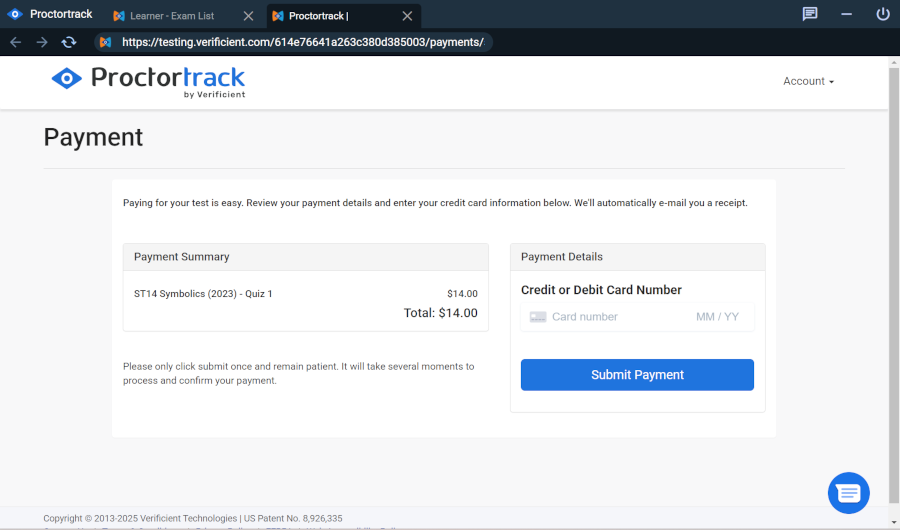Close the Learner - Exam List tab

click(x=248, y=16)
